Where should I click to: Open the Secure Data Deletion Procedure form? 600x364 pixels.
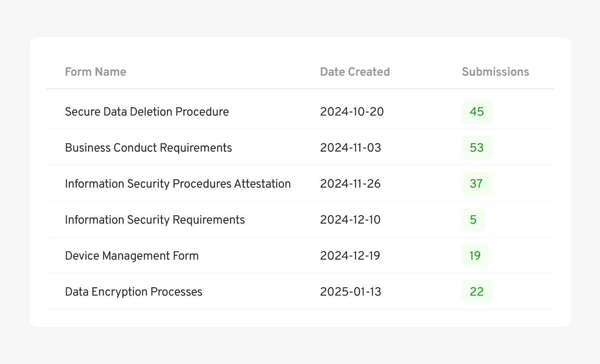coord(147,111)
